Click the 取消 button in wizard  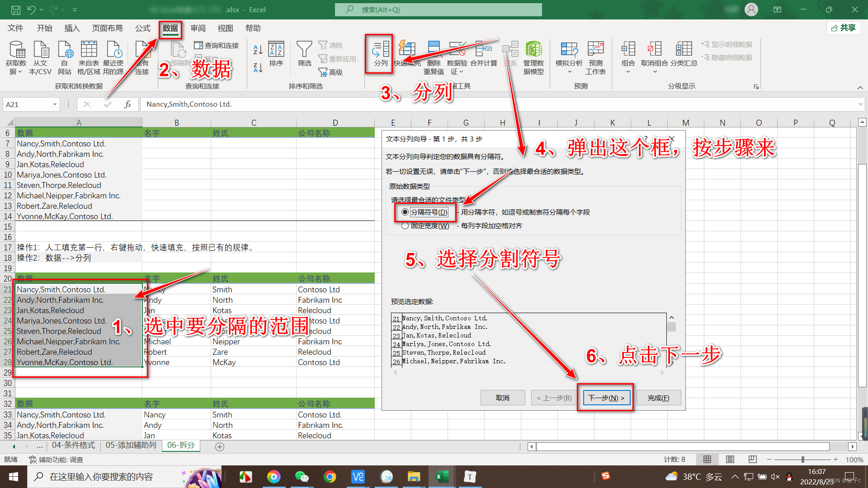[502, 398]
